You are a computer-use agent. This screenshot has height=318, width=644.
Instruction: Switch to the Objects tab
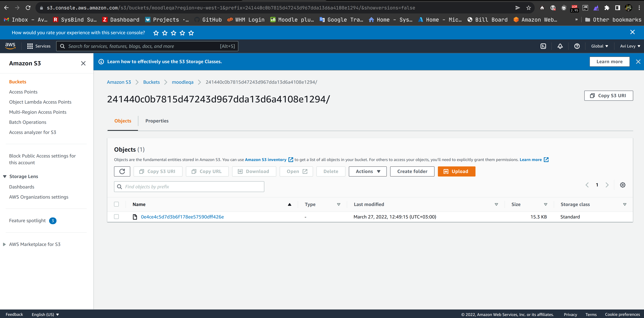pyautogui.click(x=123, y=121)
